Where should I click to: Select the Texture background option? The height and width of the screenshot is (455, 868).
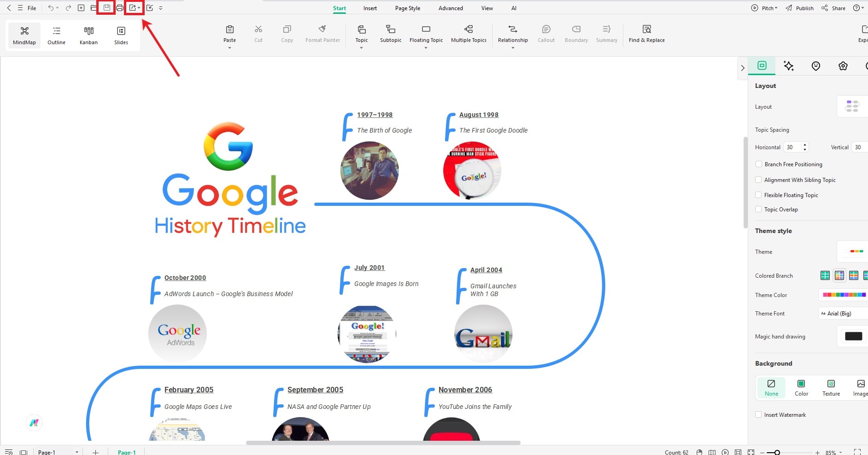tap(831, 388)
